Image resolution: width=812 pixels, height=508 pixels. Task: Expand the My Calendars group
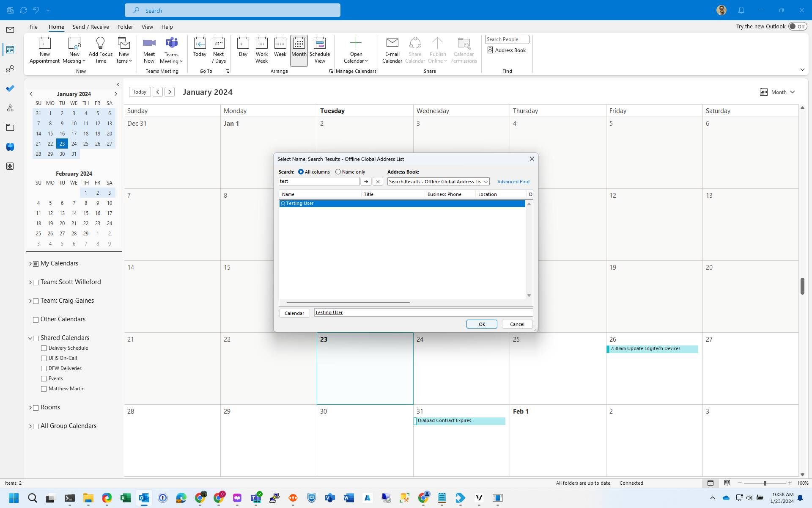30,264
